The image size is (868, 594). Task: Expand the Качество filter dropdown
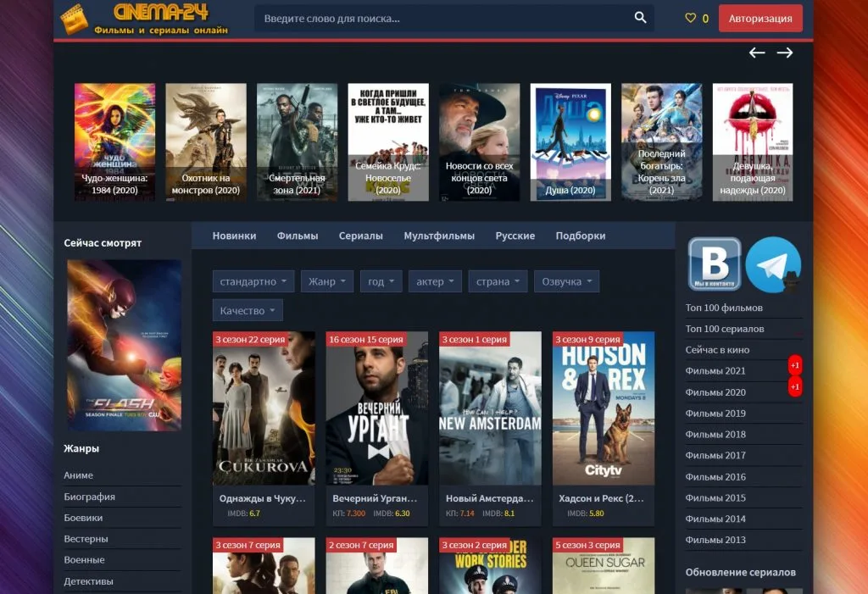click(x=247, y=310)
